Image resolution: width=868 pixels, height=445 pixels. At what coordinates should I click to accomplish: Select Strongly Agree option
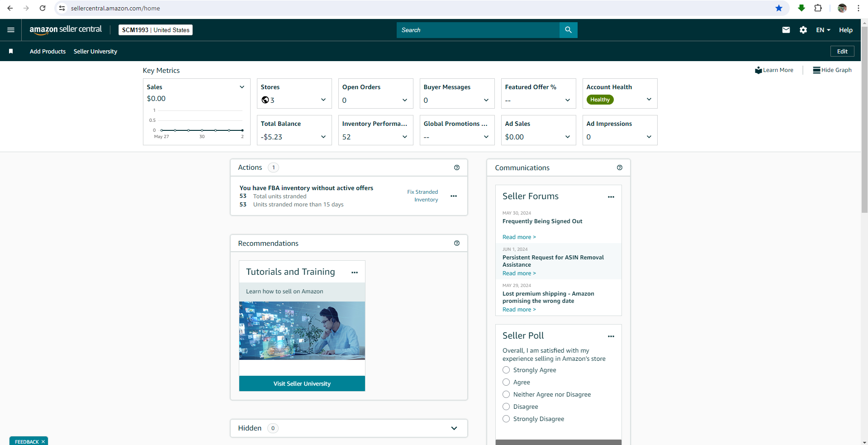[506, 370]
